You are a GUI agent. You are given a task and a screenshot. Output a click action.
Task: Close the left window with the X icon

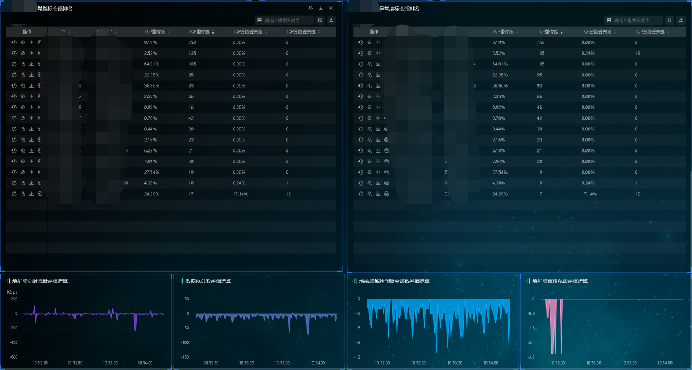coord(331,8)
